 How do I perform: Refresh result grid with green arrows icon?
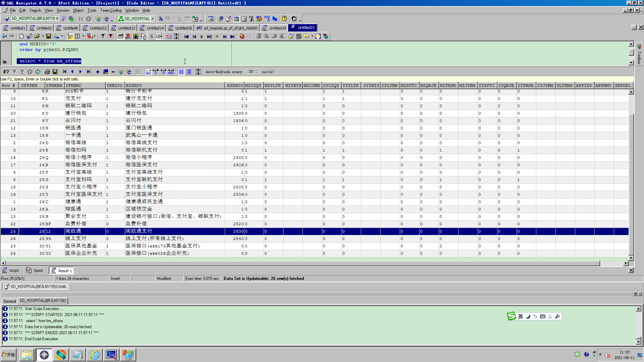point(38,72)
